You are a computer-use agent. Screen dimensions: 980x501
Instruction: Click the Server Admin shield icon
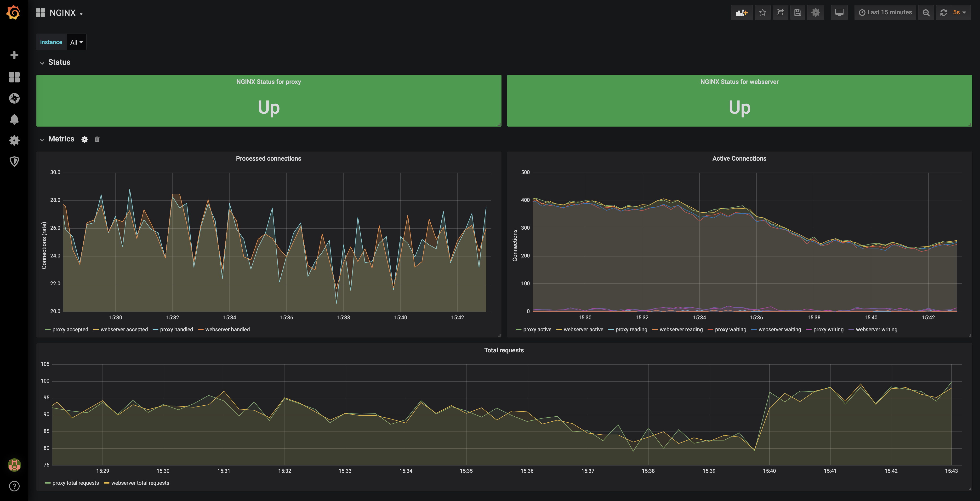(14, 161)
